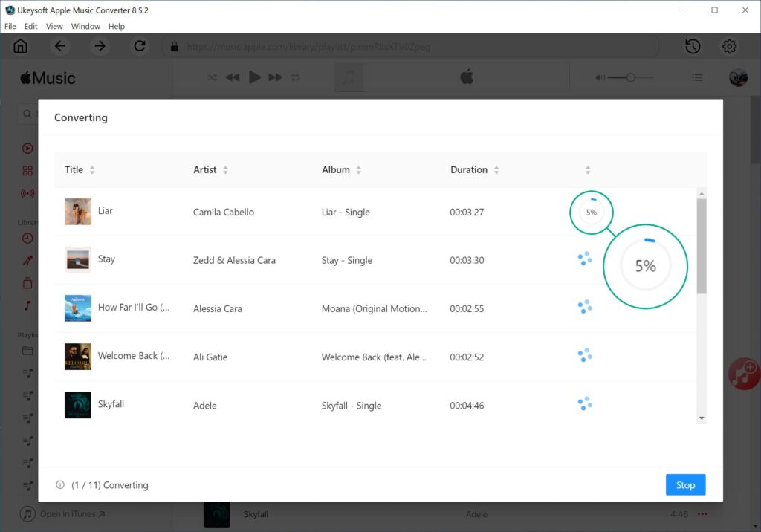Click the volume speaker icon

(600, 77)
